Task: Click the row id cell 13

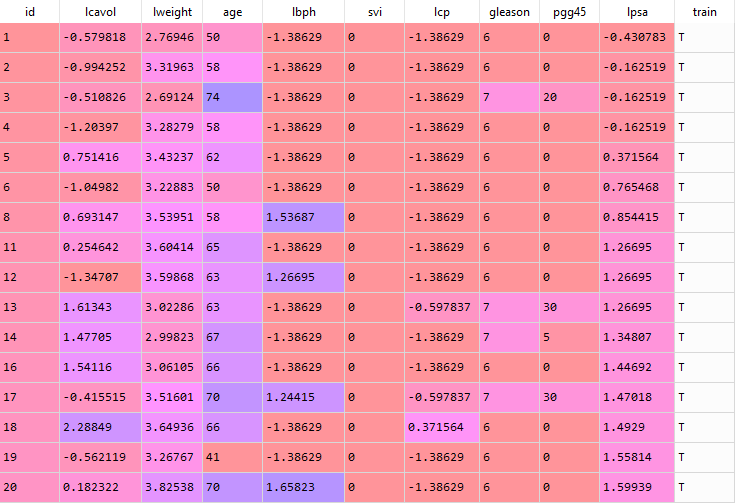Action: click(x=29, y=307)
